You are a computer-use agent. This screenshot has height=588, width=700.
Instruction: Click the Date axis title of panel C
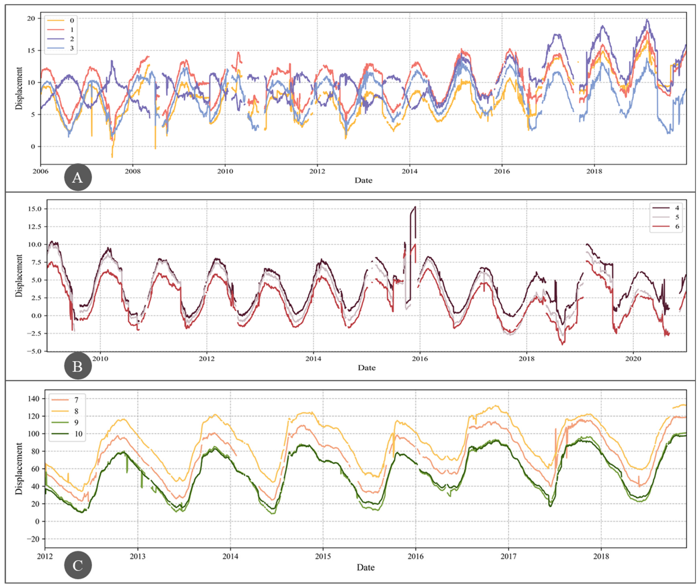coord(366,567)
